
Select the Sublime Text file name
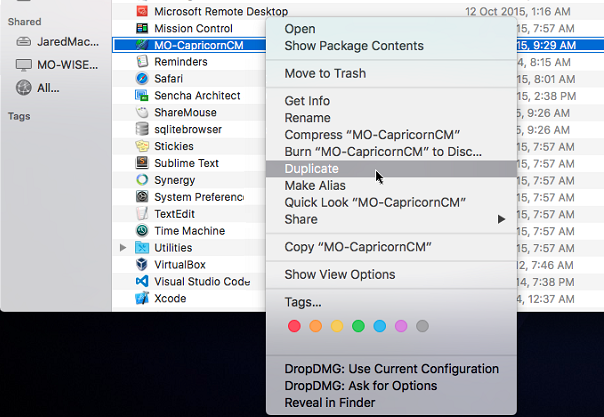pyautogui.click(x=186, y=163)
